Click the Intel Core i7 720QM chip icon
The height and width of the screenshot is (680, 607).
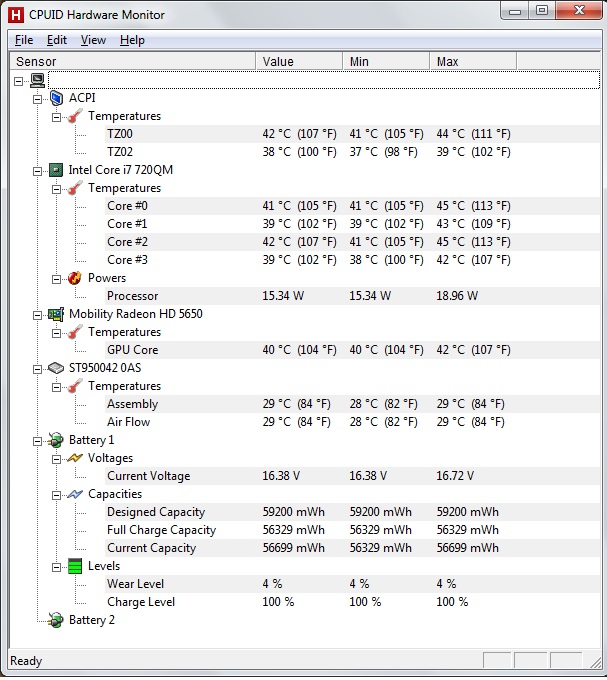tap(56, 170)
